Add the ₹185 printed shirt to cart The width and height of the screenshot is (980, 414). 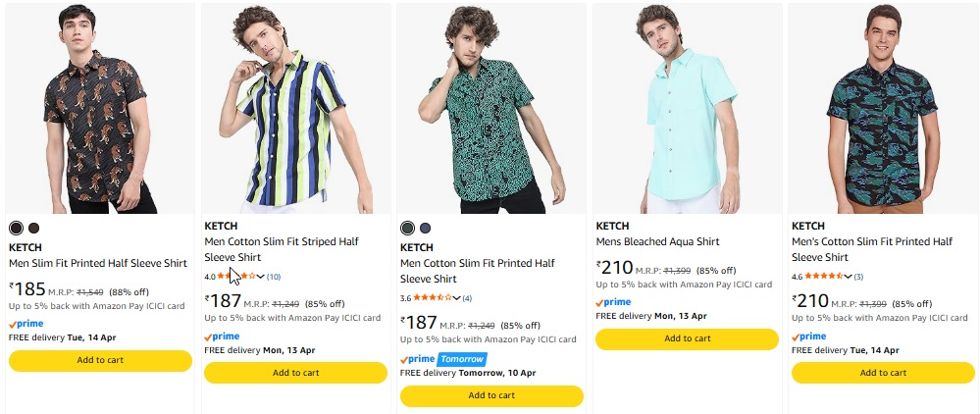tap(100, 360)
